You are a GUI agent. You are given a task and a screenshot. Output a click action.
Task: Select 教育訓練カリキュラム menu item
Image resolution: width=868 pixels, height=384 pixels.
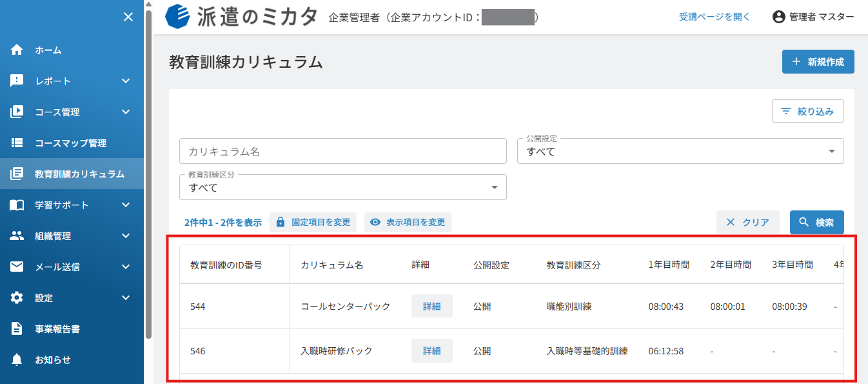[x=72, y=174]
